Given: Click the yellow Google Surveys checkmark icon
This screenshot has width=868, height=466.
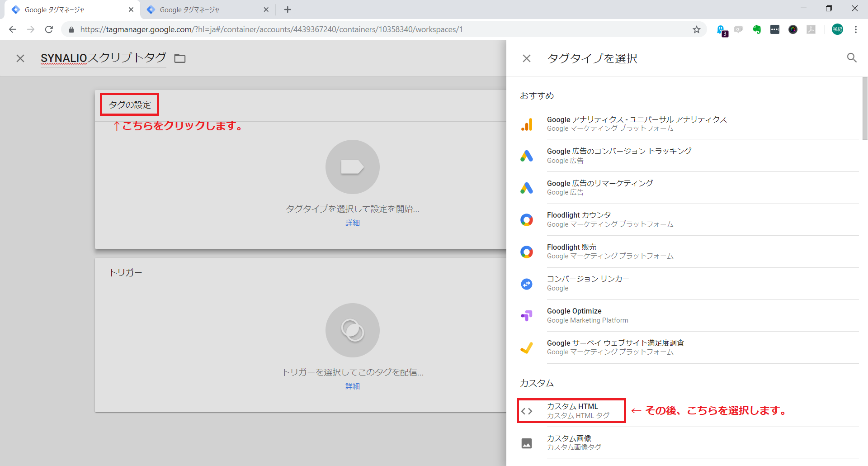Looking at the screenshot, I should [527, 348].
